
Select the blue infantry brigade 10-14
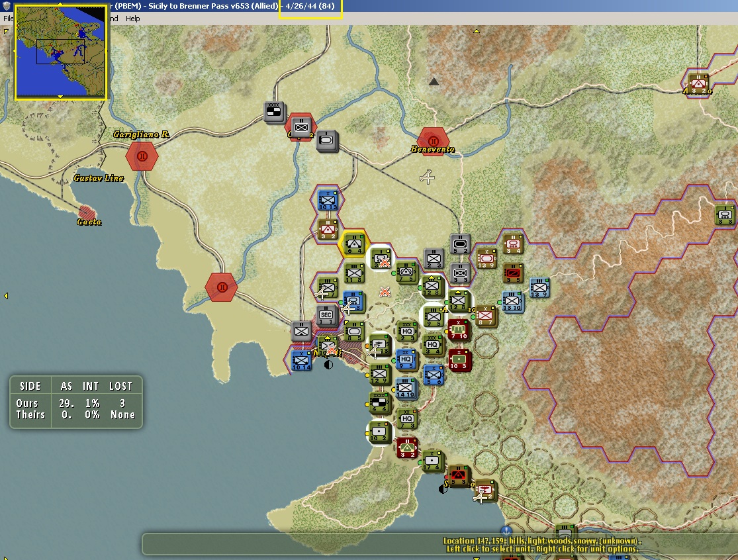pyautogui.click(x=301, y=361)
